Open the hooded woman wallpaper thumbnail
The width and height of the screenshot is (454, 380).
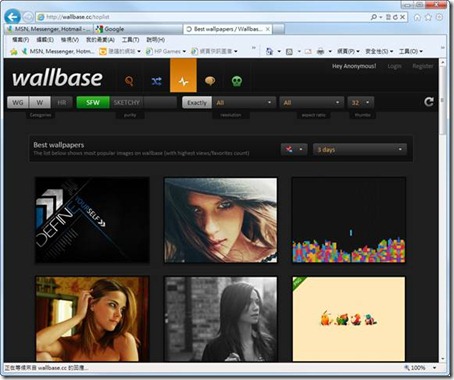click(221, 220)
